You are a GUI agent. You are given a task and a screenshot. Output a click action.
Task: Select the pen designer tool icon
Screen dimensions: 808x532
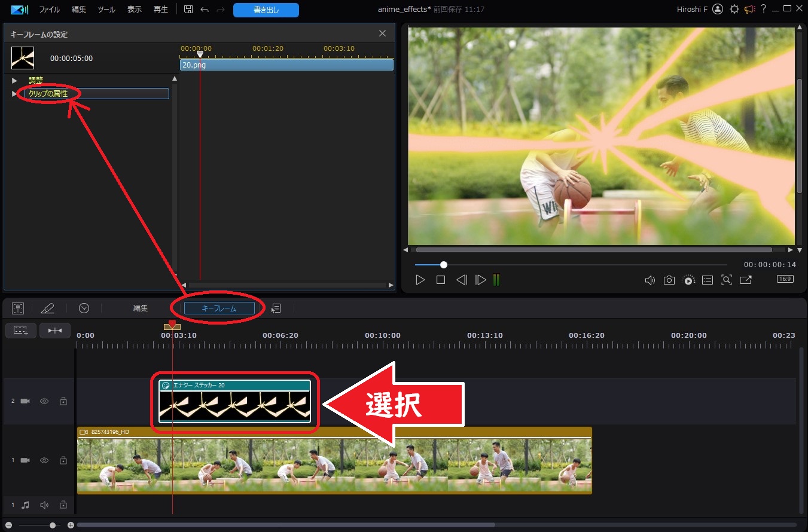47,308
